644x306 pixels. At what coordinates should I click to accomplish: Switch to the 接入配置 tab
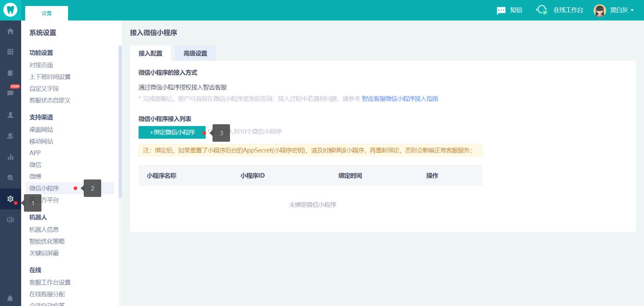[x=150, y=53]
